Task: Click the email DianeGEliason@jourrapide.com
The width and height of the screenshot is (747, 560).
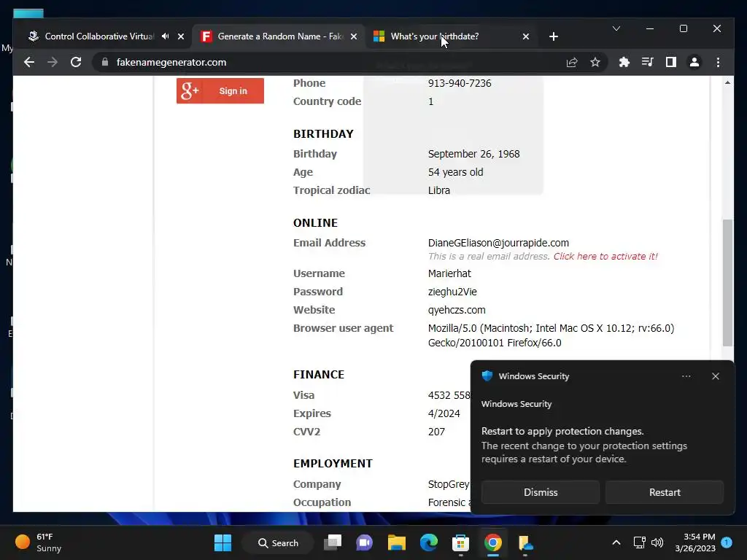Action: [x=498, y=243]
